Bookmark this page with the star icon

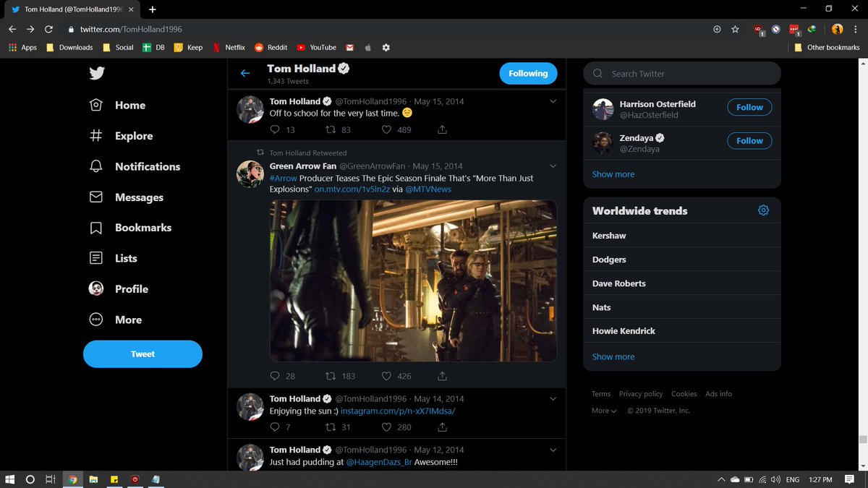[735, 29]
